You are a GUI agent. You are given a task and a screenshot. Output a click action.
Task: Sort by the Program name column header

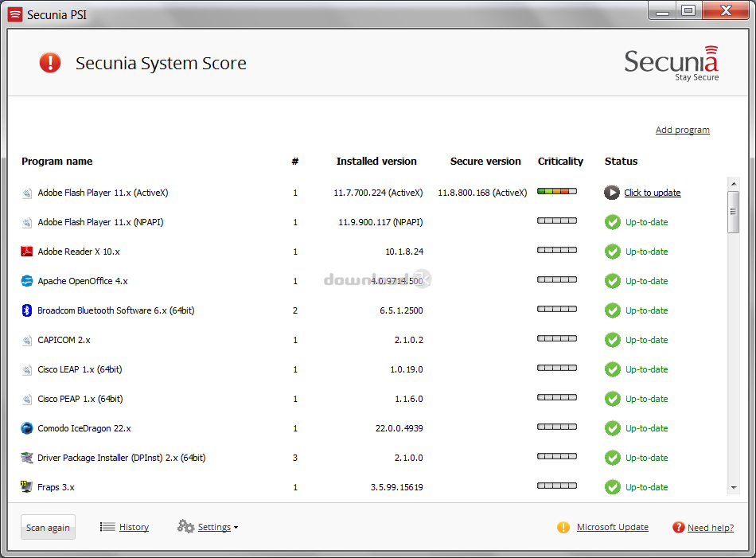click(57, 162)
